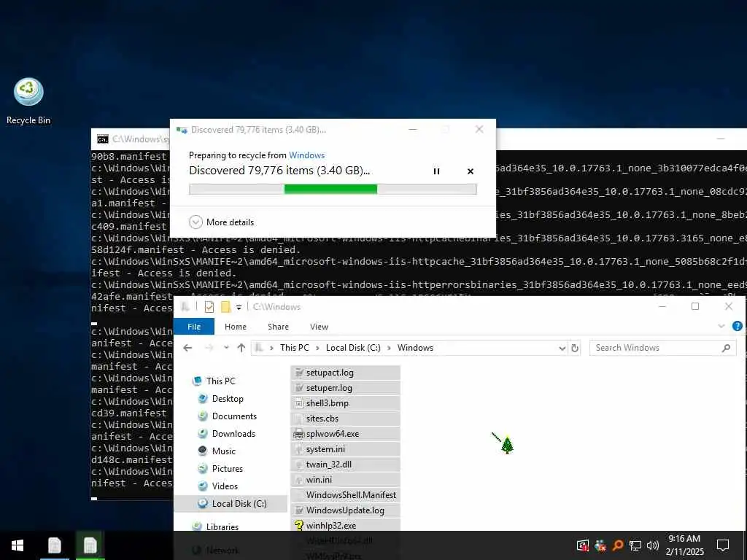Select WindowsShell.Manifest file
The height and width of the screenshot is (560, 747).
pyautogui.click(x=345, y=495)
